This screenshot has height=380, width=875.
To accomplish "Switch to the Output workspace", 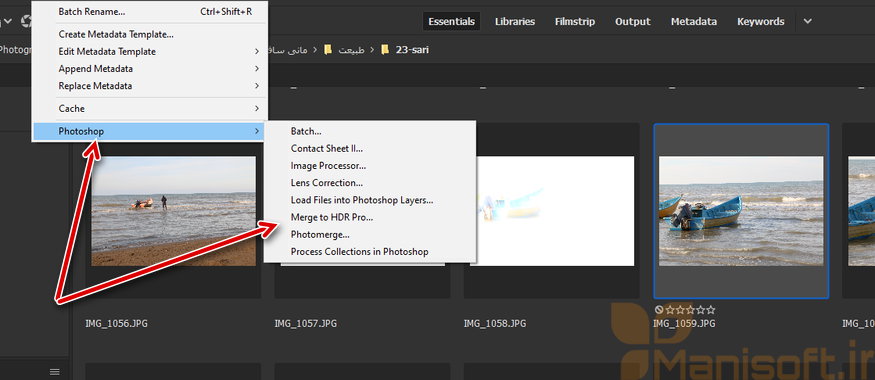I will 633,21.
